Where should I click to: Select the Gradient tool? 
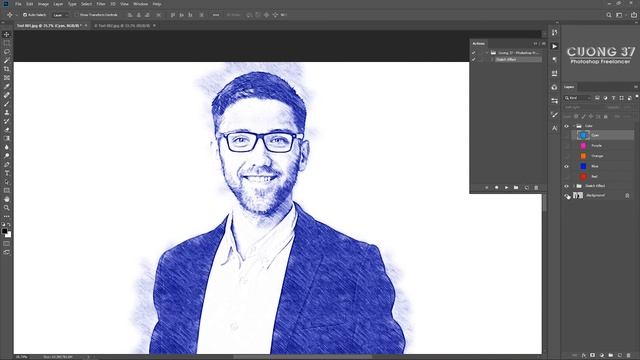[x=7, y=138]
